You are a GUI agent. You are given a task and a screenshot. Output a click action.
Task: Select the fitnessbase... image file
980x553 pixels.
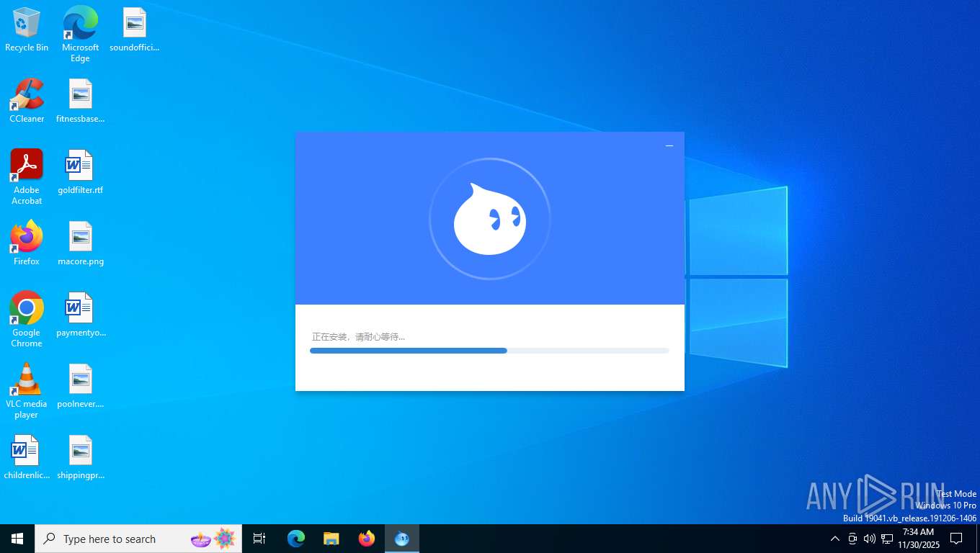pos(80,101)
